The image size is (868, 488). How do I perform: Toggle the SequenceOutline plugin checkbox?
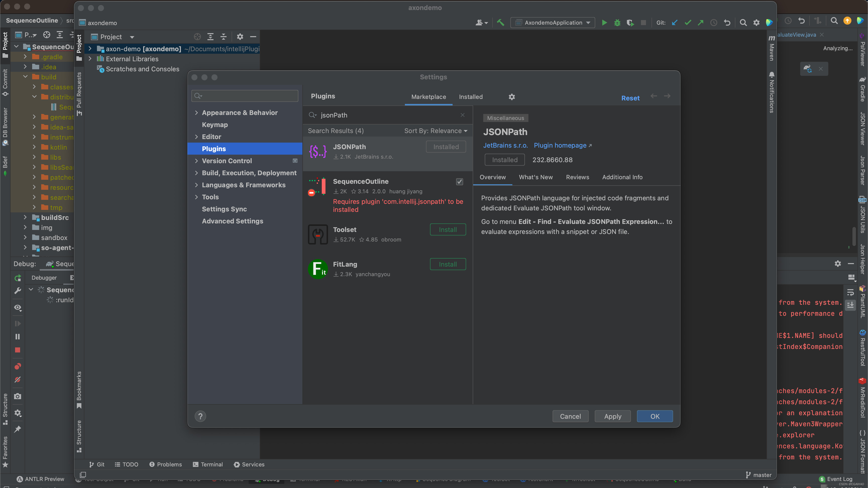459,182
